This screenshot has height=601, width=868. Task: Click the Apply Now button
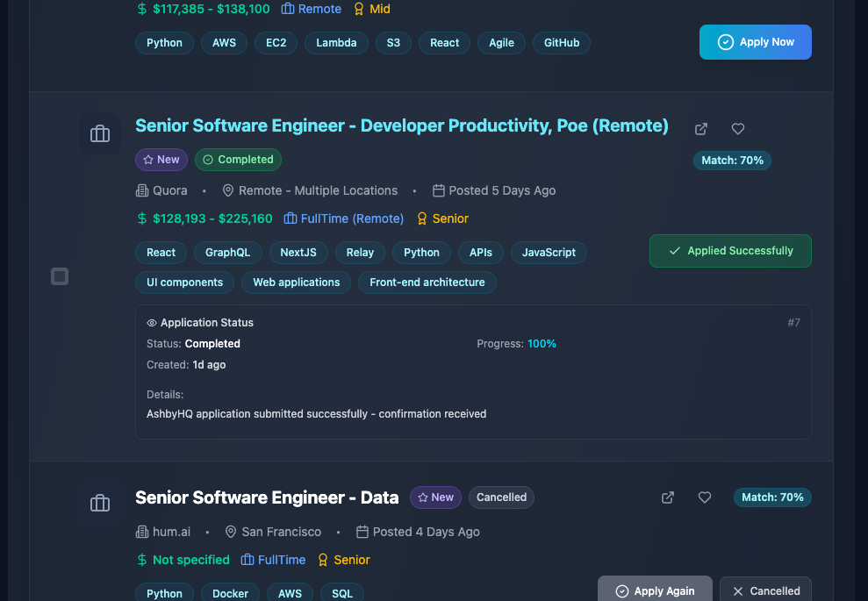pos(755,41)
